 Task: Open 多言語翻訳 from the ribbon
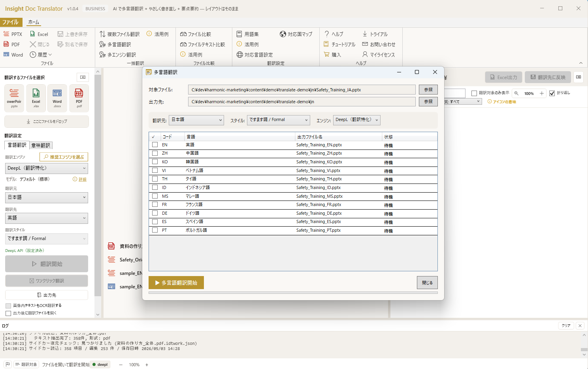coord(115,44)
